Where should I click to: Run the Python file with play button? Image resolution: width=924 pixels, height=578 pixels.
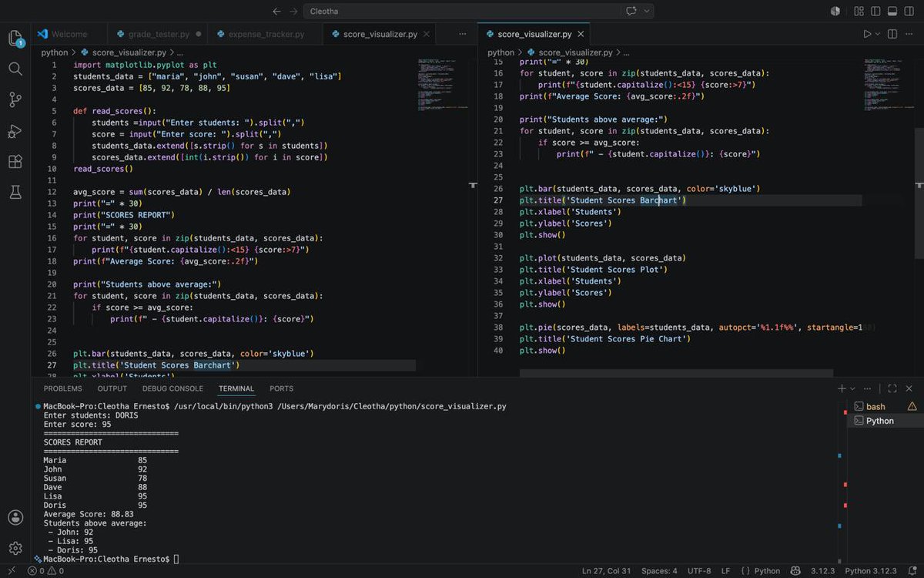coord(867,34)
